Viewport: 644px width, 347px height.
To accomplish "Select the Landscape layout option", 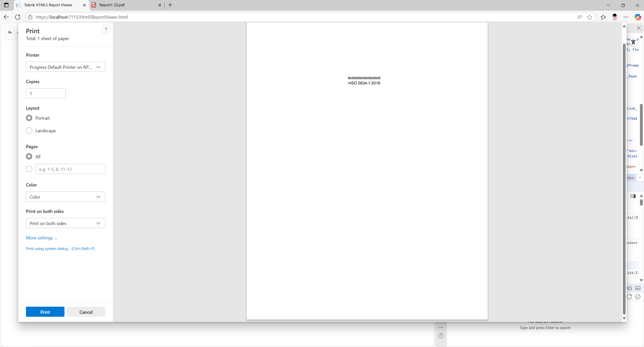I will point(29,131).
